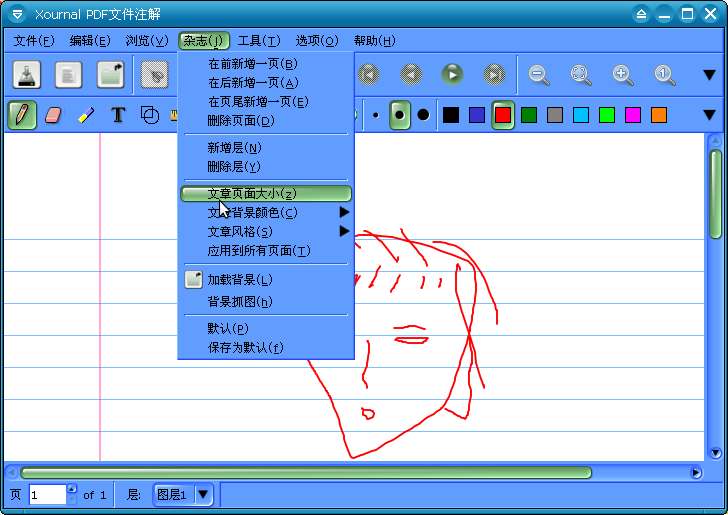Click the open file folder toolbar icon

click(x=110, y=74)
